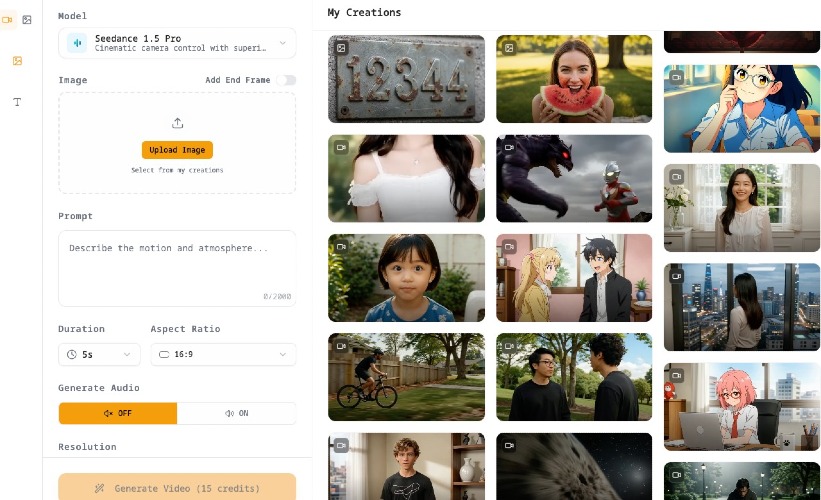Open the image-to-video icon in the left sidebar
Image resolution: width=821 pixels, height=500 pixels.
coord(17,61)
